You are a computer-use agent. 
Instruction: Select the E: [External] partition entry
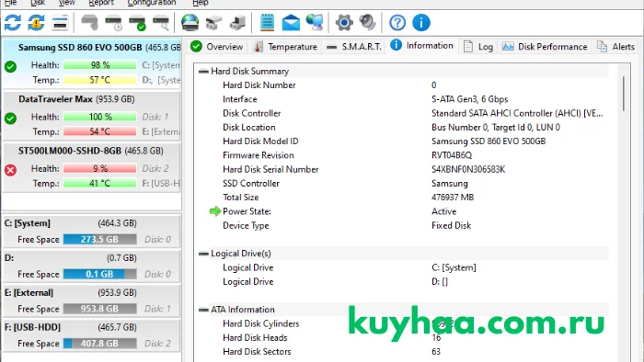(x=91, y=301)
